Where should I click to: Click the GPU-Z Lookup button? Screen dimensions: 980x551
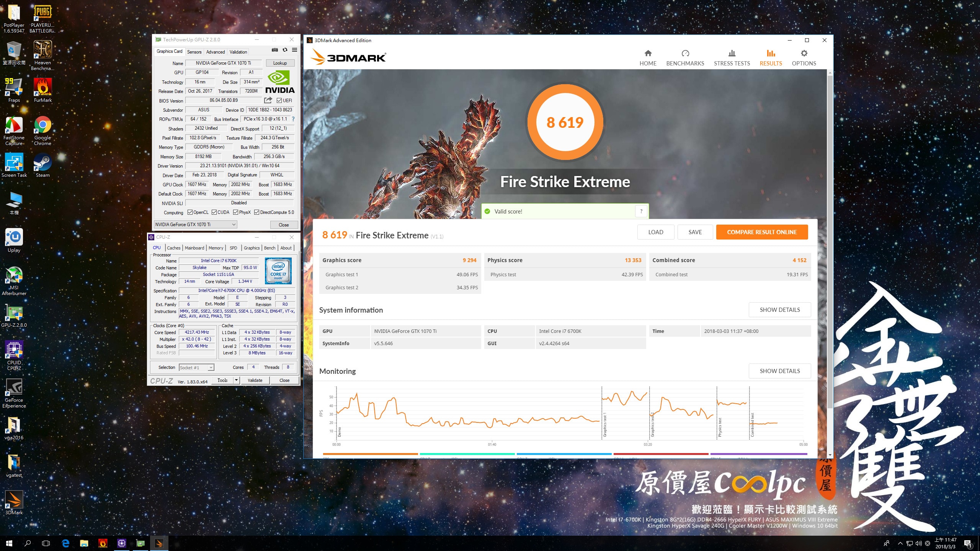pyautogui.click(x=280, y=63)
